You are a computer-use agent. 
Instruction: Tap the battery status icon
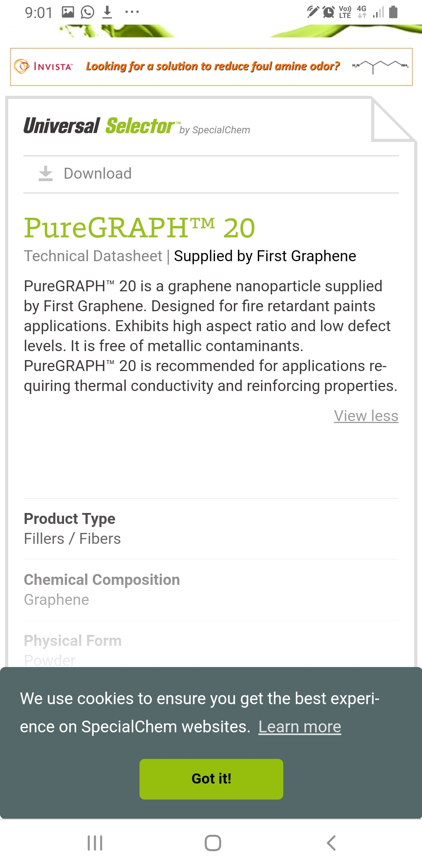[393, 12]
